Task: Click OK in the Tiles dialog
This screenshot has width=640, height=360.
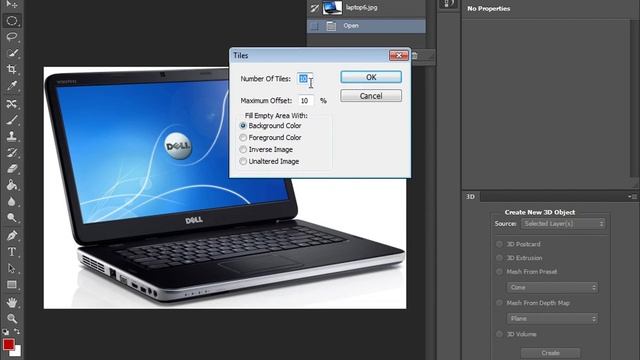Action: point(371,77)
